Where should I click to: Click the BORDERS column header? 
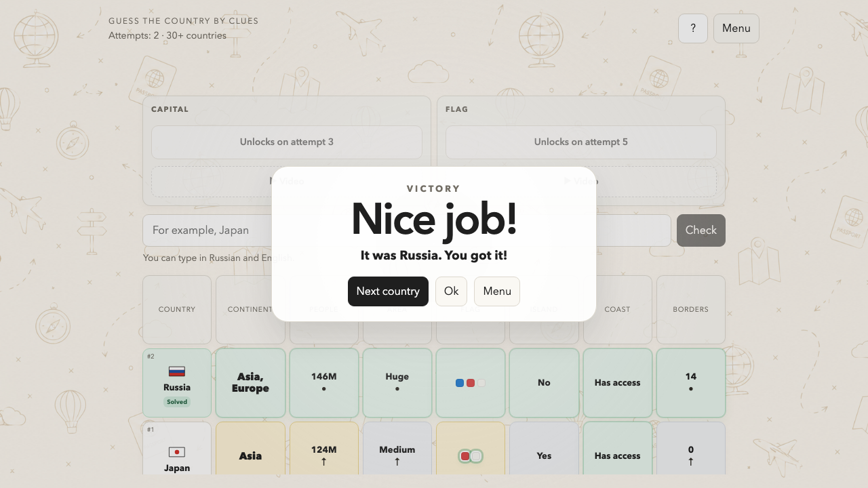[x=691, y=310]
